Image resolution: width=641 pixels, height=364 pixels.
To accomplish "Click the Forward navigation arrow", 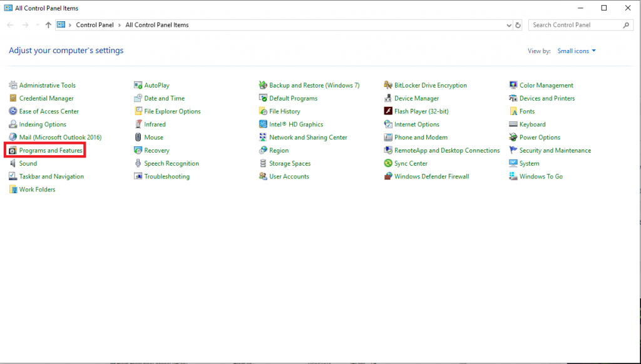I will point(25,25).
